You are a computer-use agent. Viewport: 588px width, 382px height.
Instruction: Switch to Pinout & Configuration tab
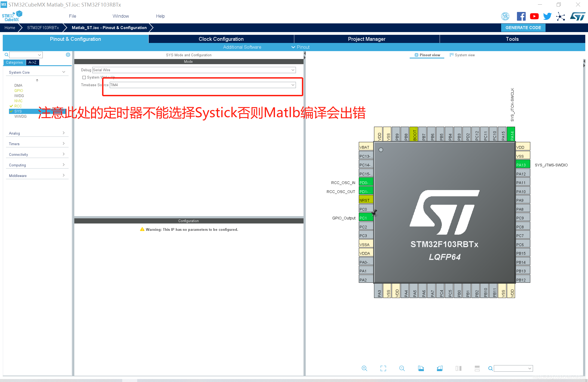pyautogui.click(x=75, y=39)
